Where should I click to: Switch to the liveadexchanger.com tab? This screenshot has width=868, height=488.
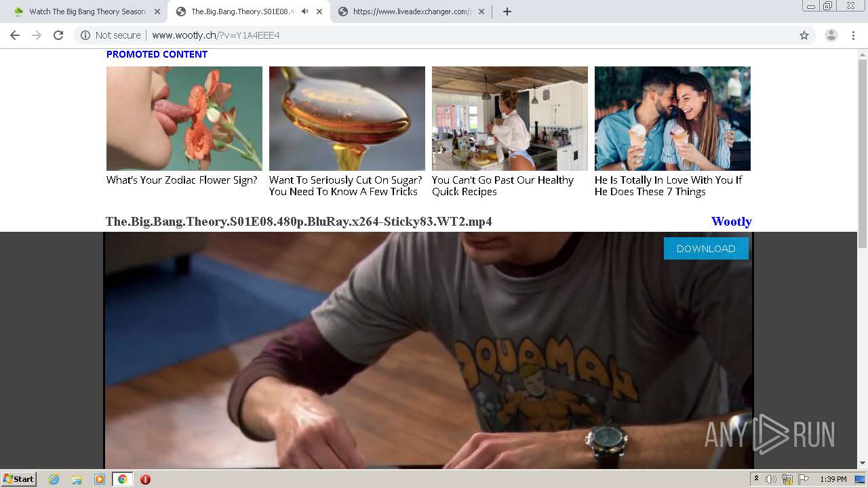pos(412,12)
